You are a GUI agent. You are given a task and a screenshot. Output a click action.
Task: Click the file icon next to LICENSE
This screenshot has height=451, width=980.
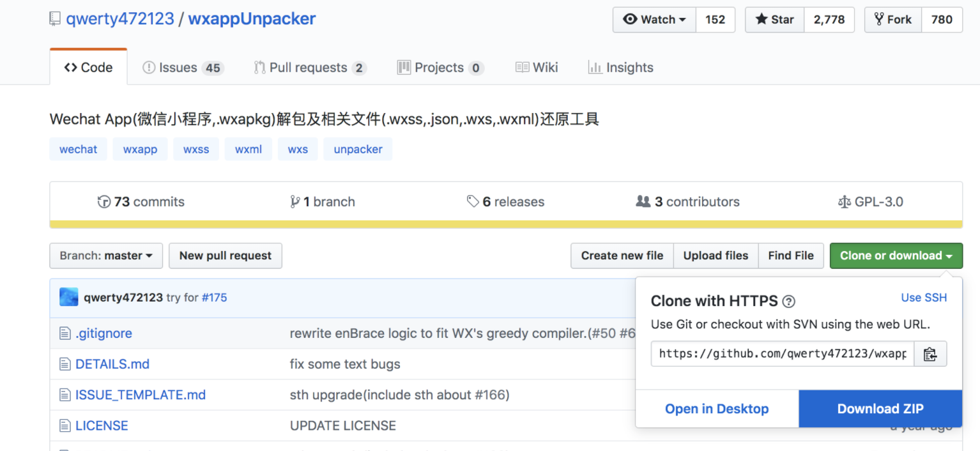point(65,425)
